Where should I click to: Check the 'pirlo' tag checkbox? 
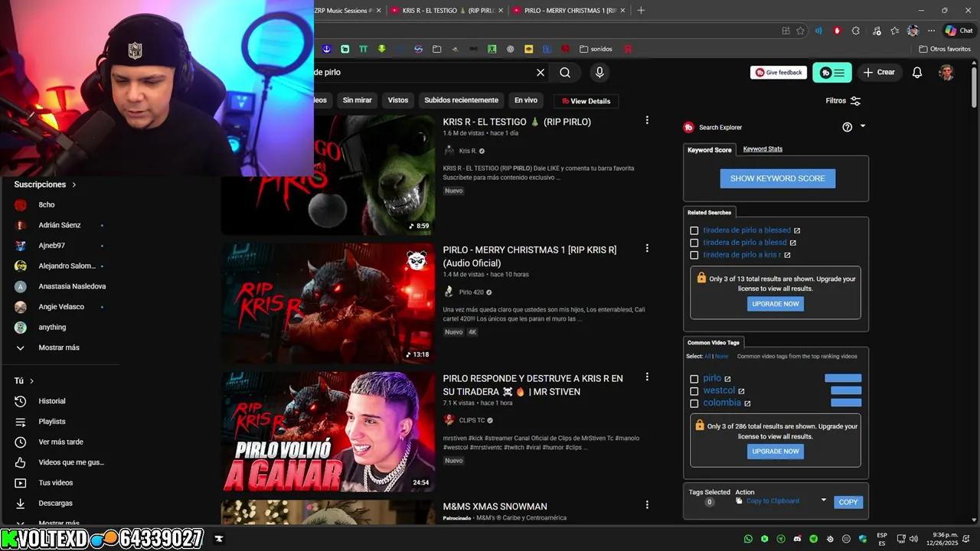tap(694, 379)
